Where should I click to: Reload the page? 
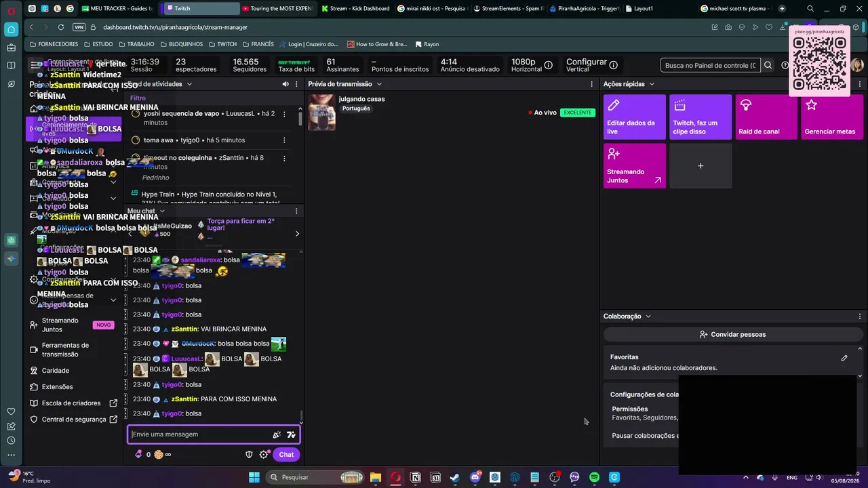coord(61,27)
